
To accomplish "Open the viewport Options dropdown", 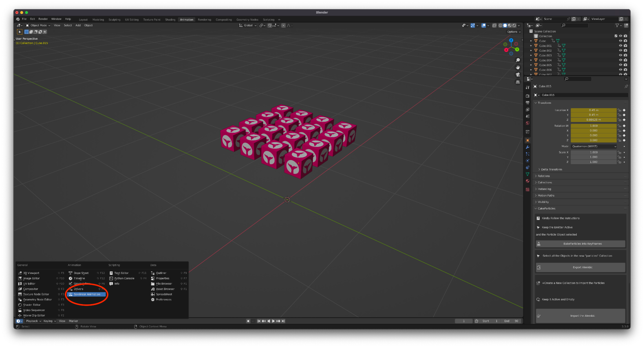I will tap(514, 32).
